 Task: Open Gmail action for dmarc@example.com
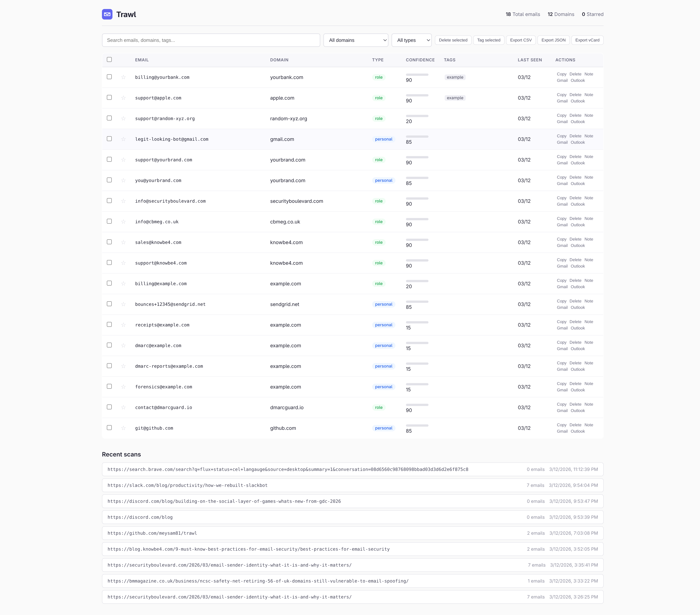[562, 349]
